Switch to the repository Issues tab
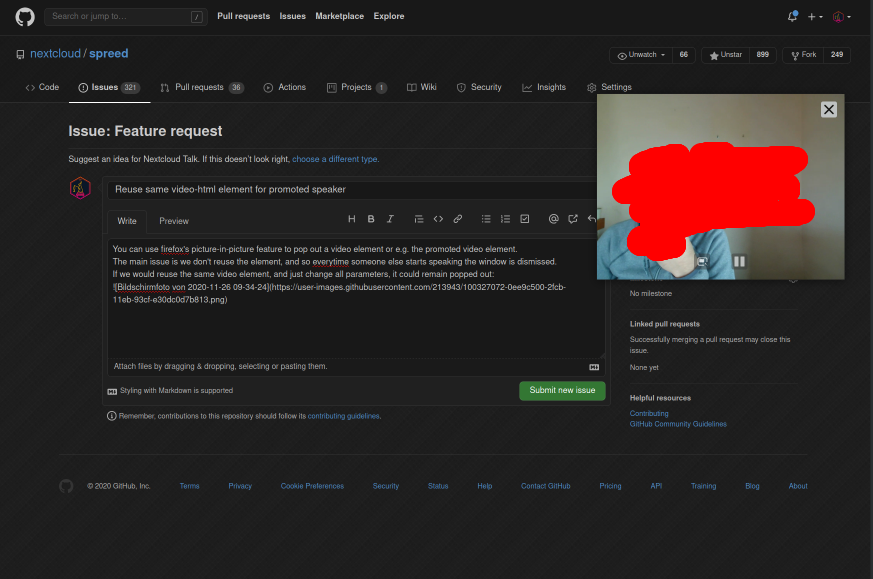This screenshot has width=873, height=579. [x=109, y=87]
